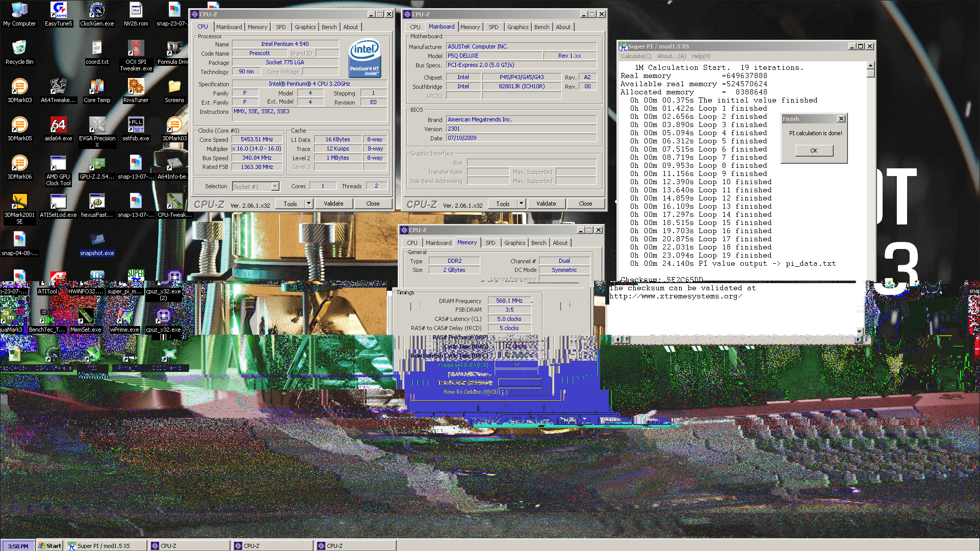Open Screens folder icon
This screenshot has width=980, height=551.
pyautogui.click(x=174, y=91)
